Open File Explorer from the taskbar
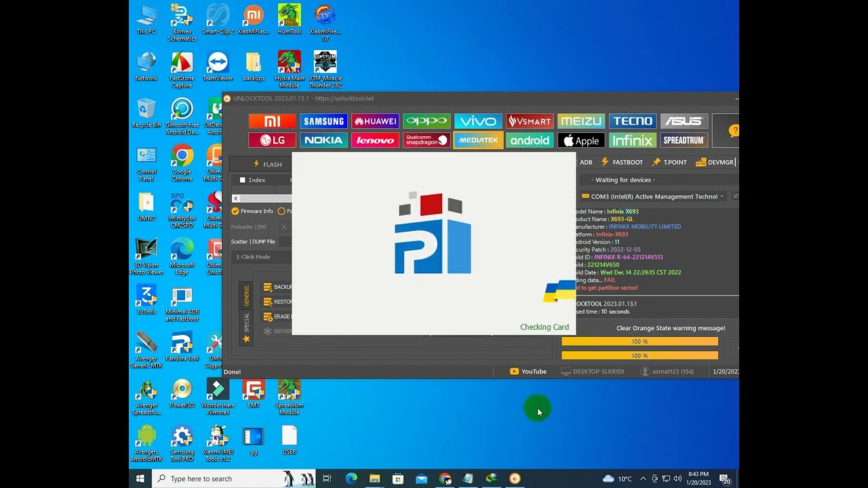This screenshot has width=868, height=488. point(374,479)
